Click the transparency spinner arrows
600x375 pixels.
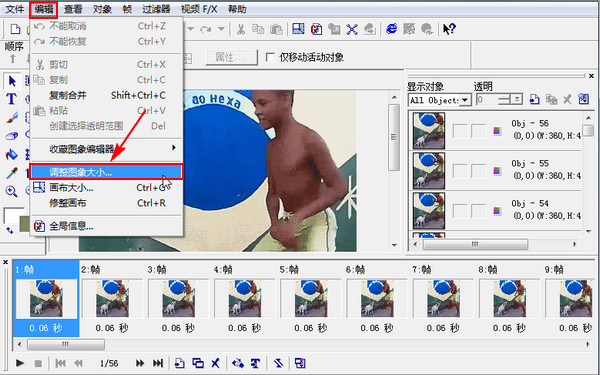[505, 100]
